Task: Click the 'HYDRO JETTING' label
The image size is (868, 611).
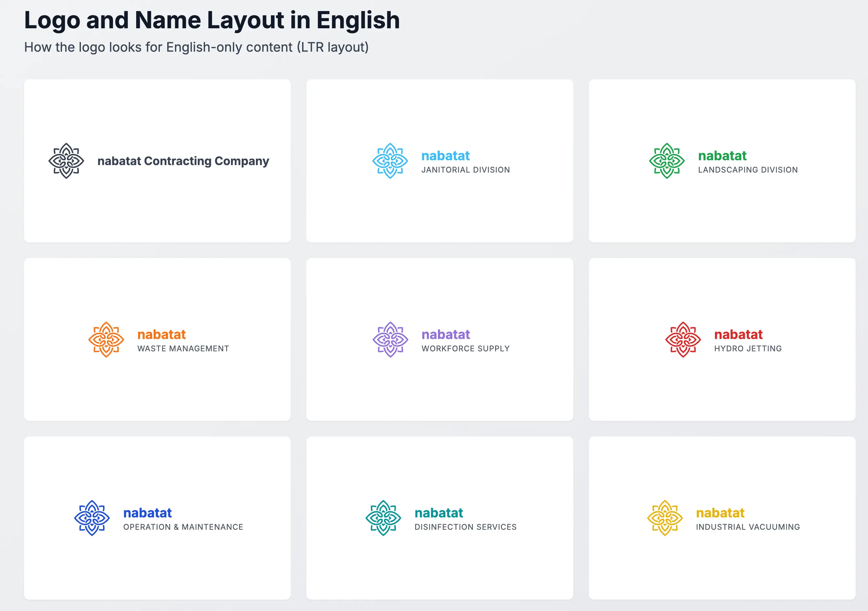Action: click(747, 348)
